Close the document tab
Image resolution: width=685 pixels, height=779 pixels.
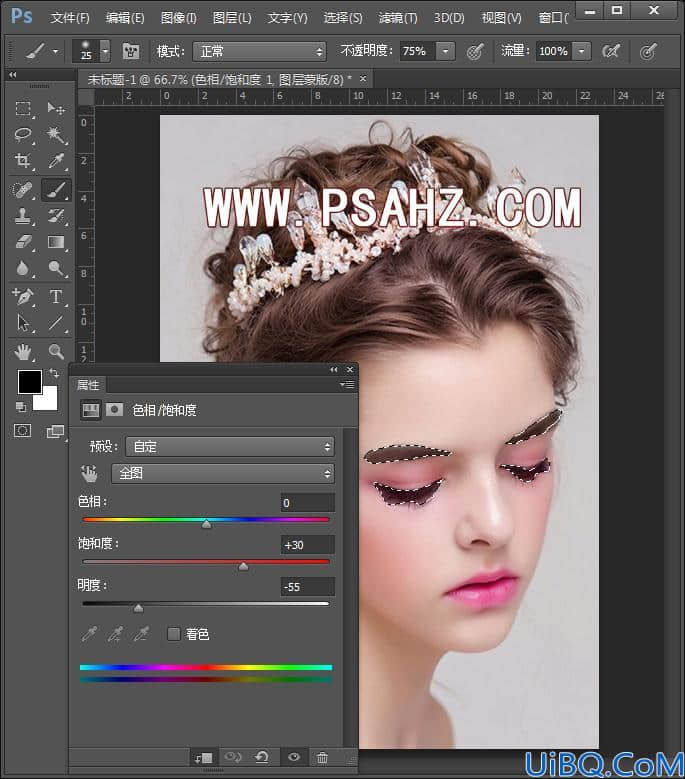click(363, 78)
